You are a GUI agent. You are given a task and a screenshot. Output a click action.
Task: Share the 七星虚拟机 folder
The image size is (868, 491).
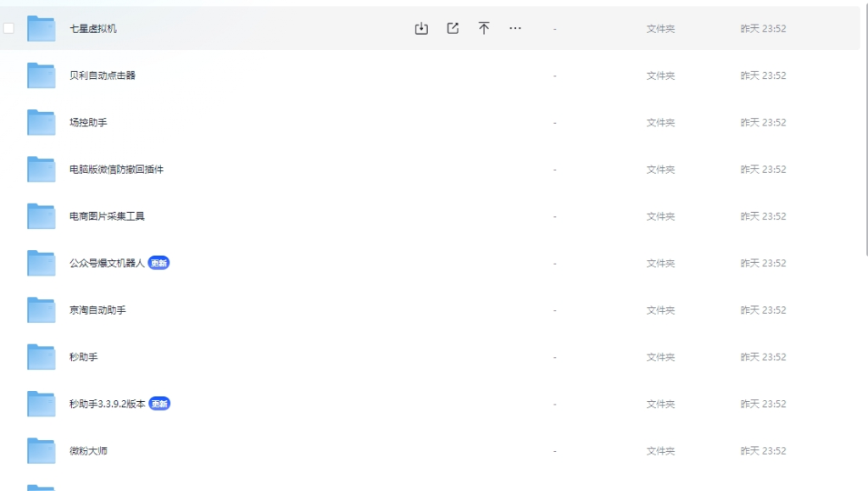[453, 29]
